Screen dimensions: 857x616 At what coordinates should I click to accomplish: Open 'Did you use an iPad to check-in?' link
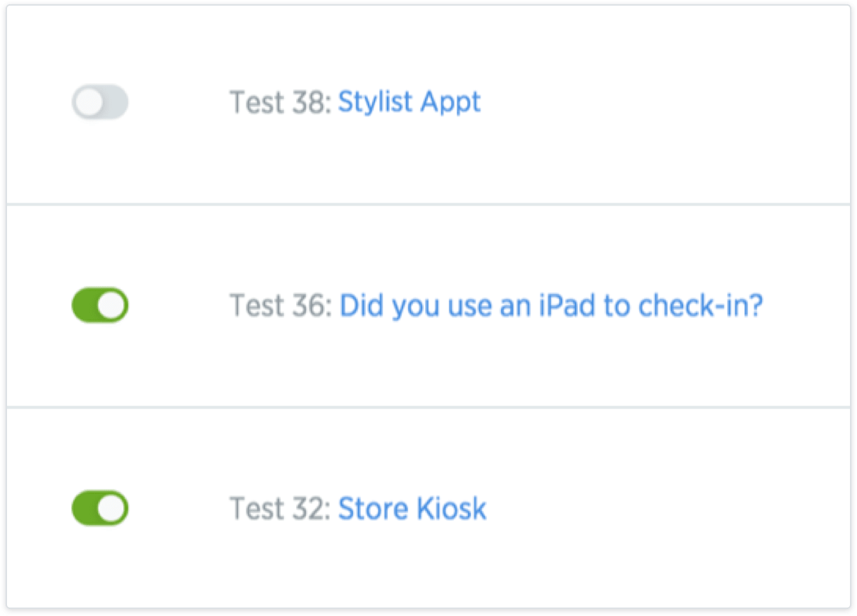pos(551,306)
